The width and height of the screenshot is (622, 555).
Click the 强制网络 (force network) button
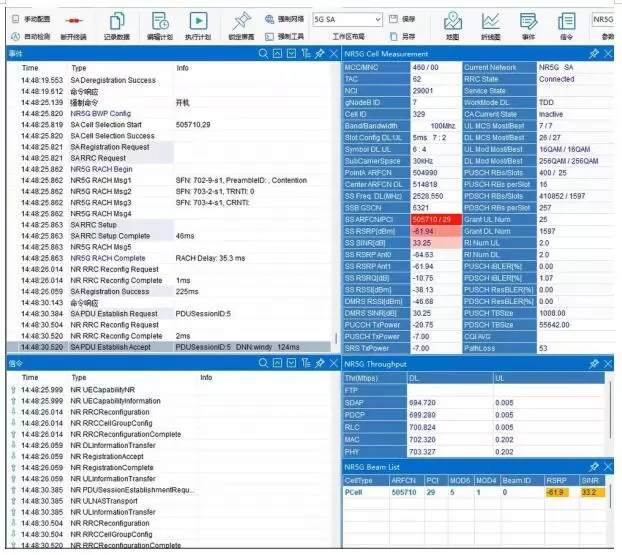284,19
